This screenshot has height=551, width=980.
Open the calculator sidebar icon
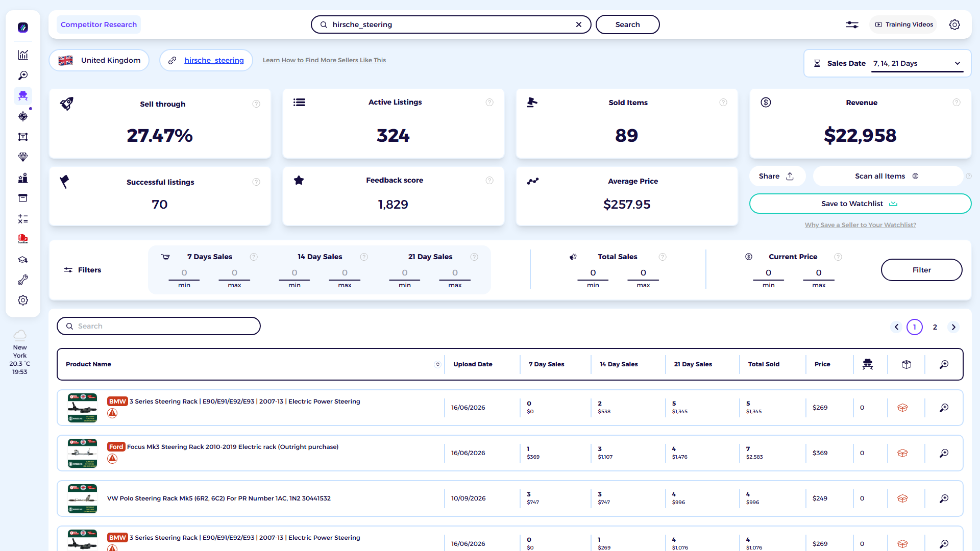(x=23, y=219)
